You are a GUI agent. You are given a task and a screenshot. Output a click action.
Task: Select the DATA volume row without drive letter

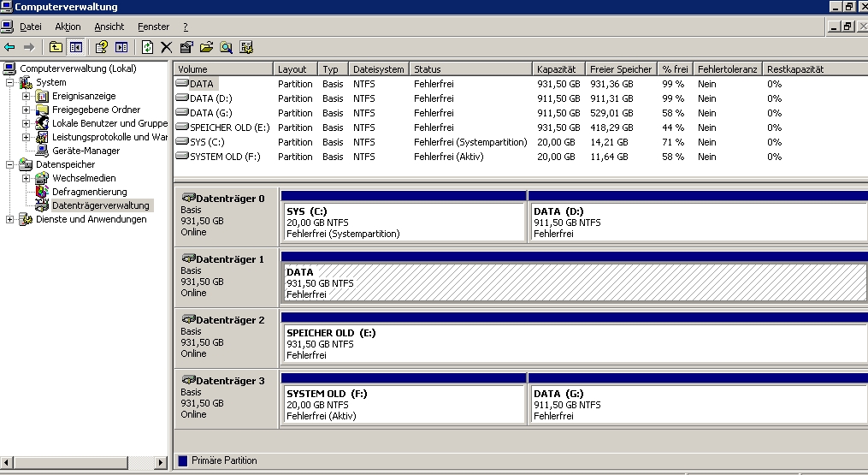point(520,84)
